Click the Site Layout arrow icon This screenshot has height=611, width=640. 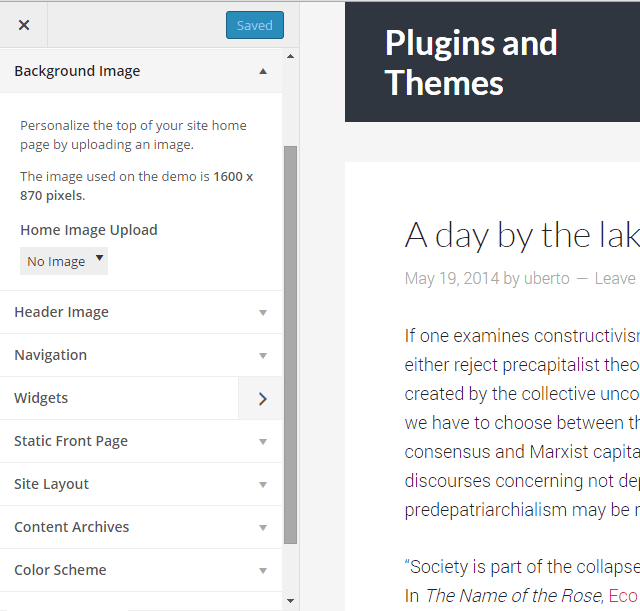[263, 484]
